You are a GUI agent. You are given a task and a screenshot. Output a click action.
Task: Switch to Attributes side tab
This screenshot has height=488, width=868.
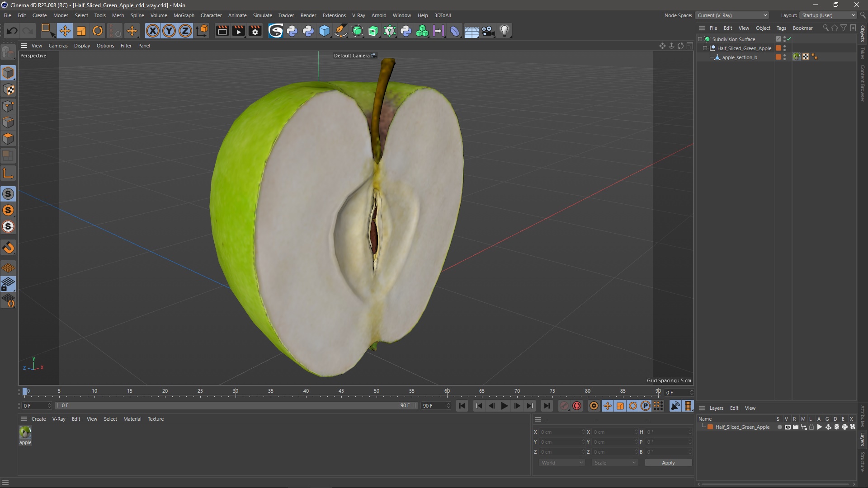point(863,416)
